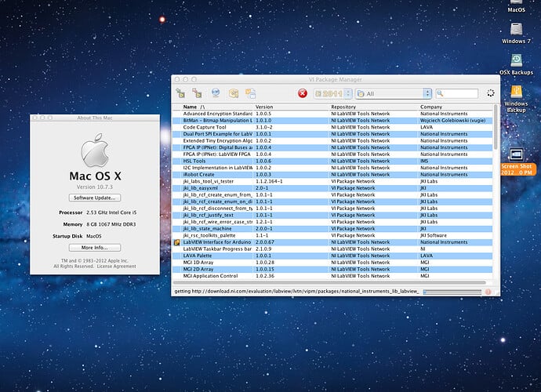Click the red X cancel icon
The width and height of the screenshot is (541, 392).
[303, 93]
